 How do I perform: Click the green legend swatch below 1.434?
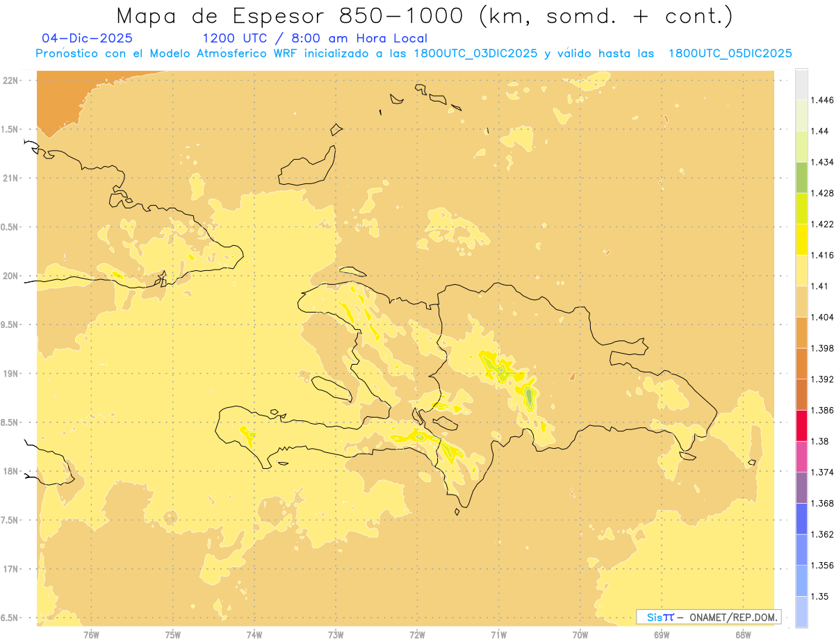(801, 177)
